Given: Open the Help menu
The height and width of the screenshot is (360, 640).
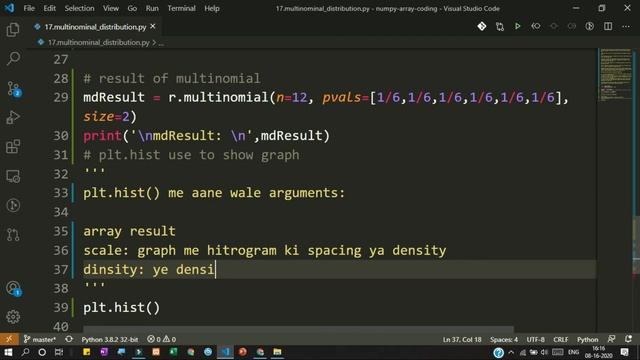Looking at the screenshot, I should 212,8.
